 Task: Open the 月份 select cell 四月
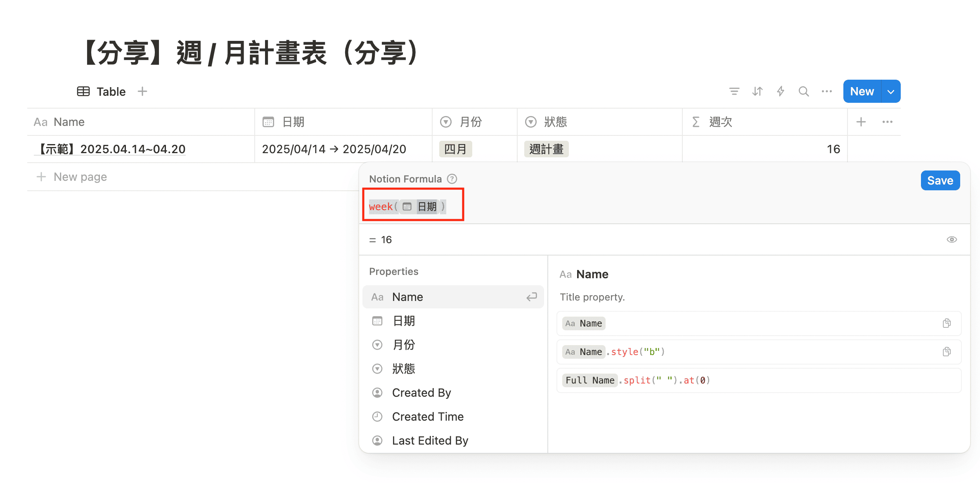tap(455, 149)
